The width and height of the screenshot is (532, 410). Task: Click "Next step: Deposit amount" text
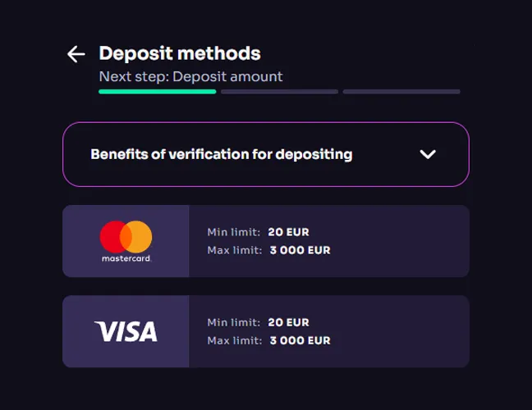coord(190,76)
